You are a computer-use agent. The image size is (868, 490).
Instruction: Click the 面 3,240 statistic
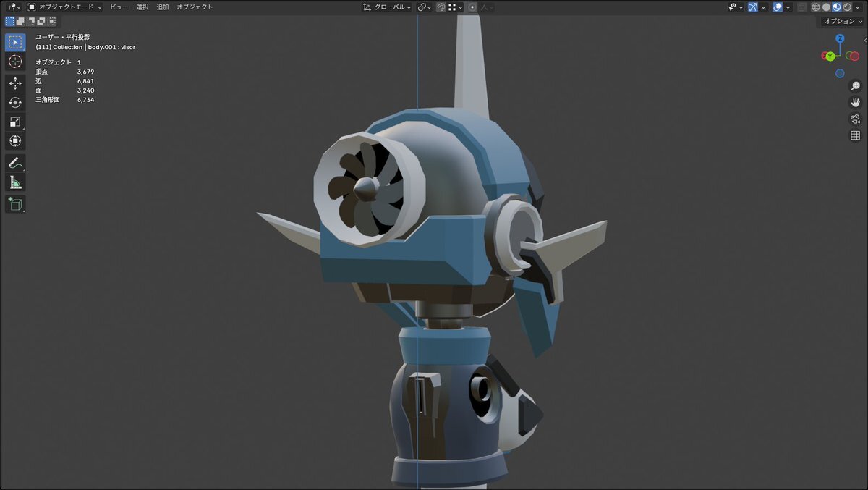[65, 90]
